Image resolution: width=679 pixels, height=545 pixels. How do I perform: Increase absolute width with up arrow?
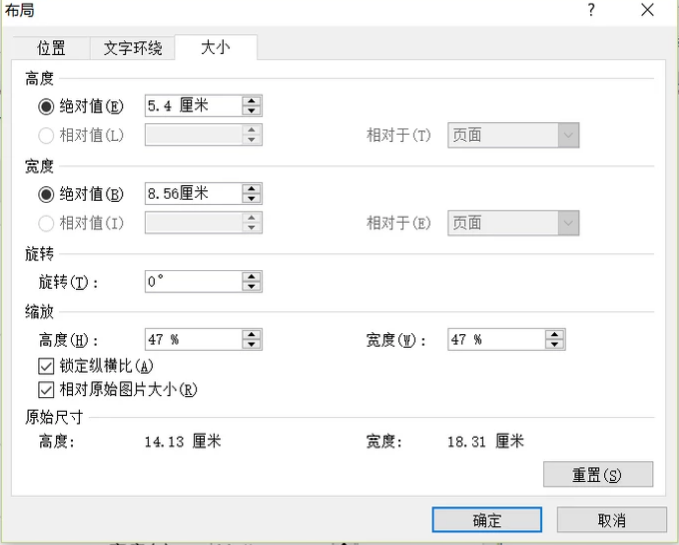pos(252,189)
